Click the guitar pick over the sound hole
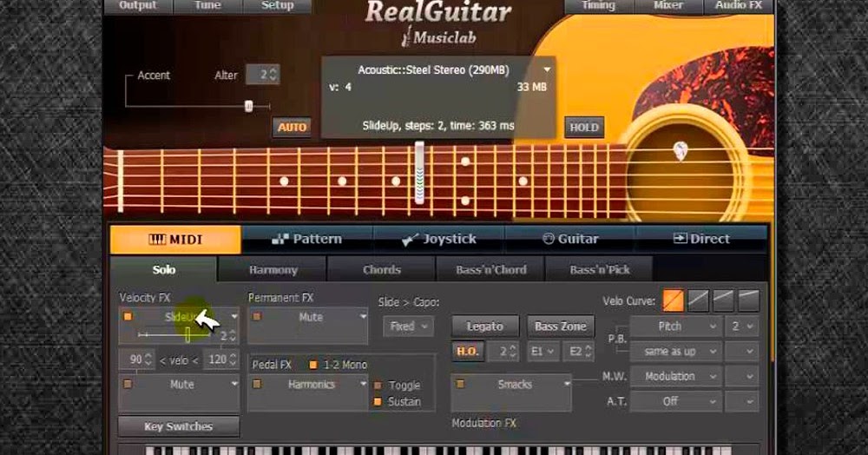 681,150
